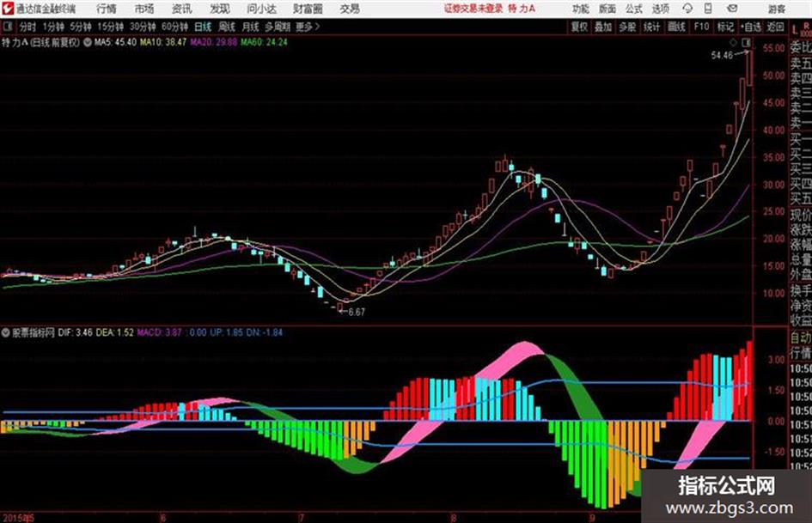
Task: Select the 周线 weekly period tab
Action: pyautogui.click(x=227, y=27)
